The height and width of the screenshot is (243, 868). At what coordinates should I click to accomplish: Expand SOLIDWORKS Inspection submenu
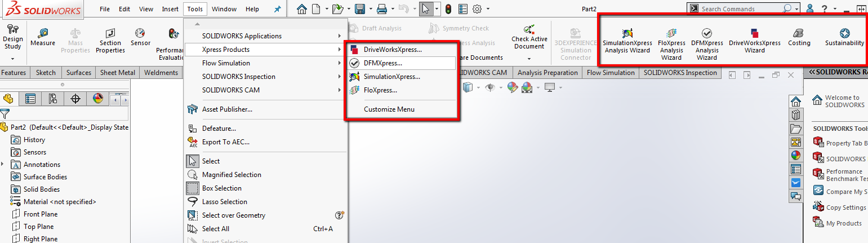(x=265, y=77)
